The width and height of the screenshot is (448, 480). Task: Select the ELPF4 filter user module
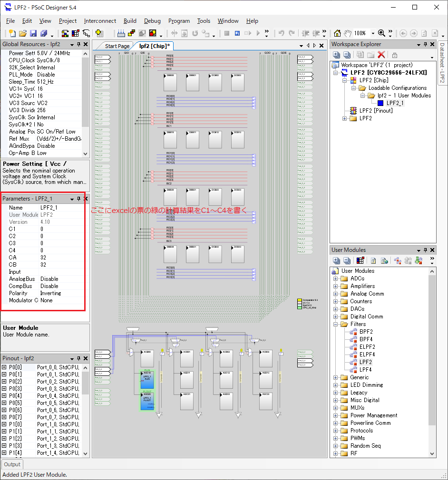[x=367, y=355]
